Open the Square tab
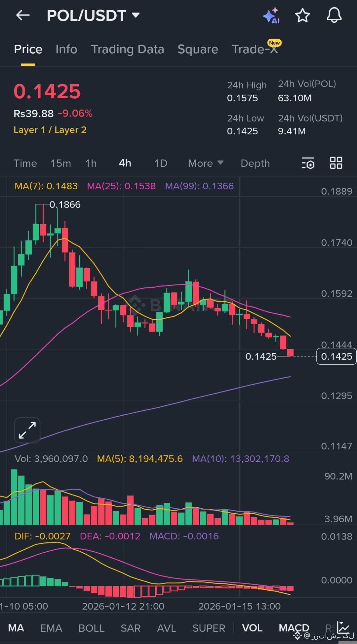This screenshot has width=357, height=644. 198,49
